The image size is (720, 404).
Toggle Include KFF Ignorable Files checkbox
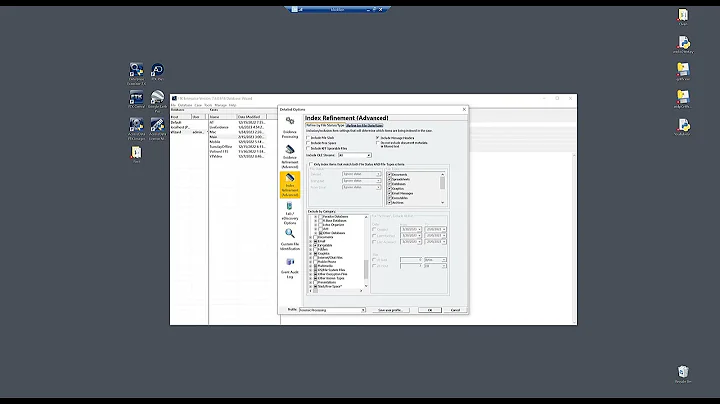[309, 148]
